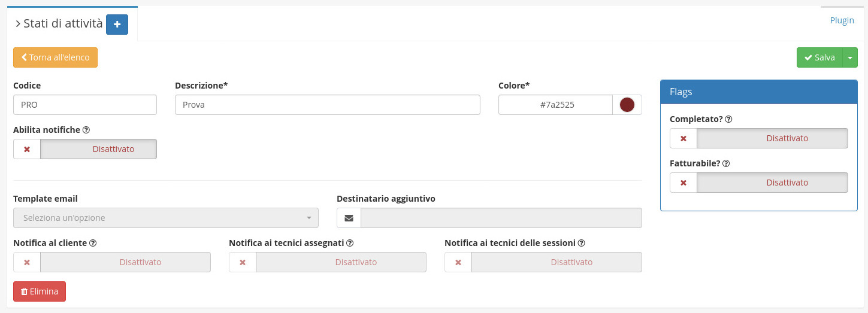Click the envelope icon of Destinatario aggiuntivo

[x=349, y=218]
